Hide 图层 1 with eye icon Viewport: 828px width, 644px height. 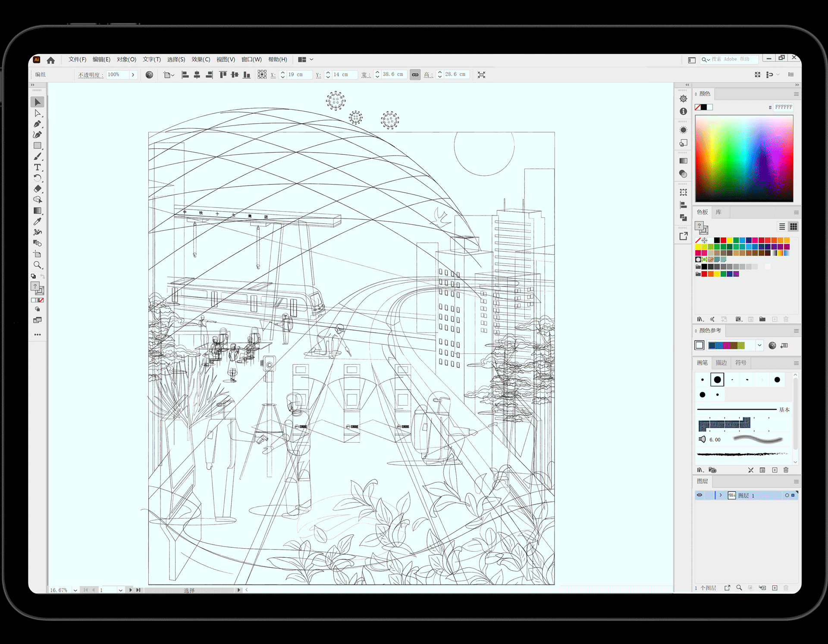699,495
